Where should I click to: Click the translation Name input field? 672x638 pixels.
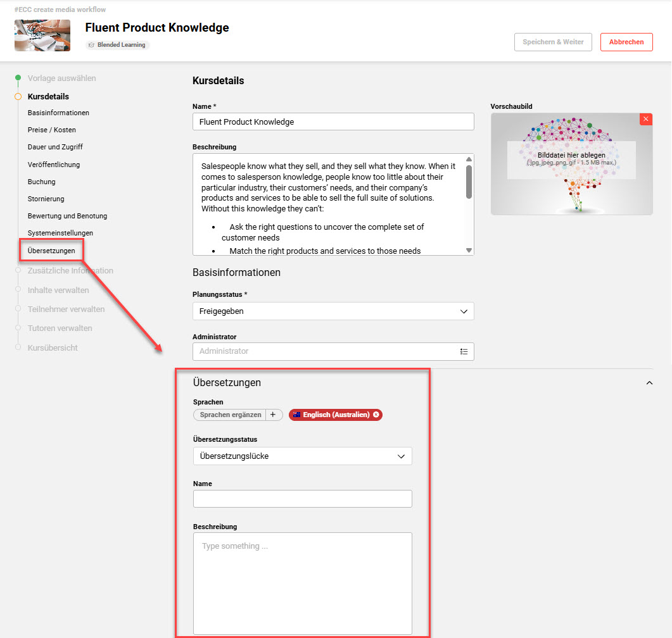[x=303, y=499]
